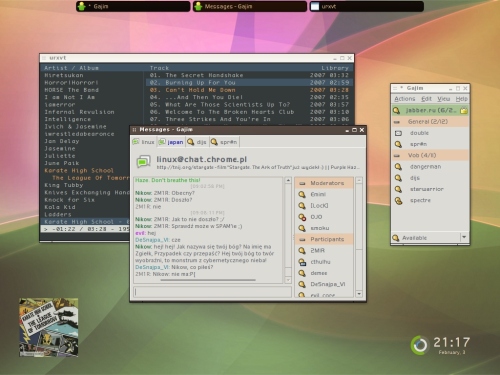
Task: Click the lock icon on jabber.ru row
Action: coord(464,111)
